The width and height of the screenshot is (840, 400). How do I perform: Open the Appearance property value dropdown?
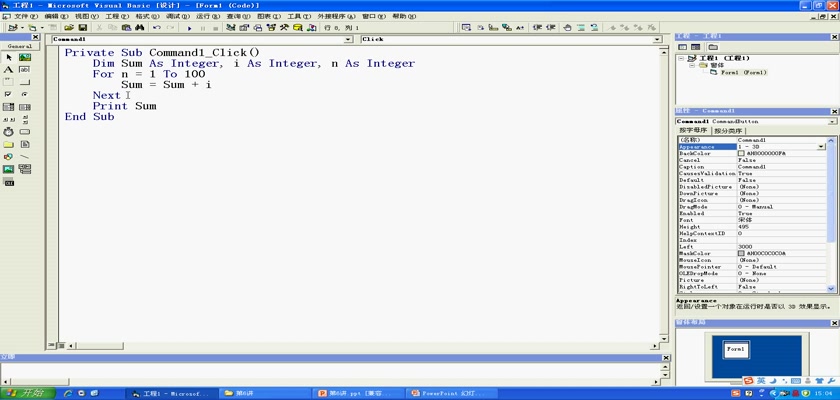[x=821, y=146]
